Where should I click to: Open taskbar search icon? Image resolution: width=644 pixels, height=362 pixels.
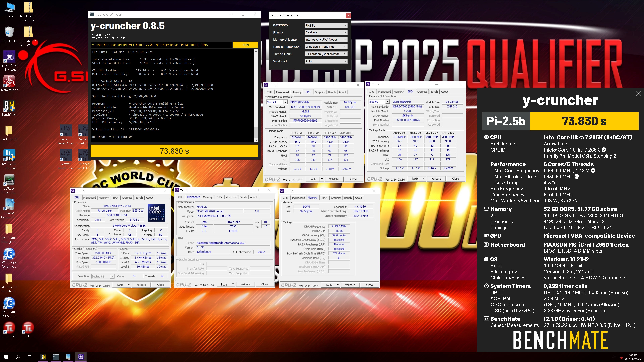tap(18, 357)
